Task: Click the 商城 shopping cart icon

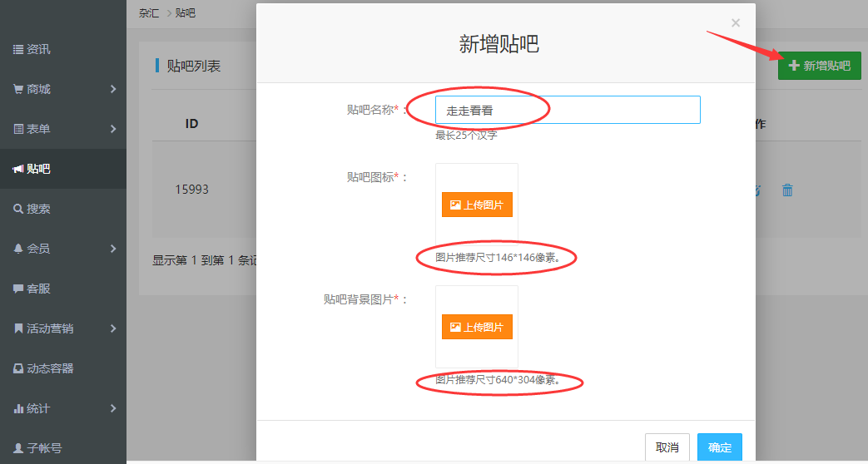Action: click(18, 89)
